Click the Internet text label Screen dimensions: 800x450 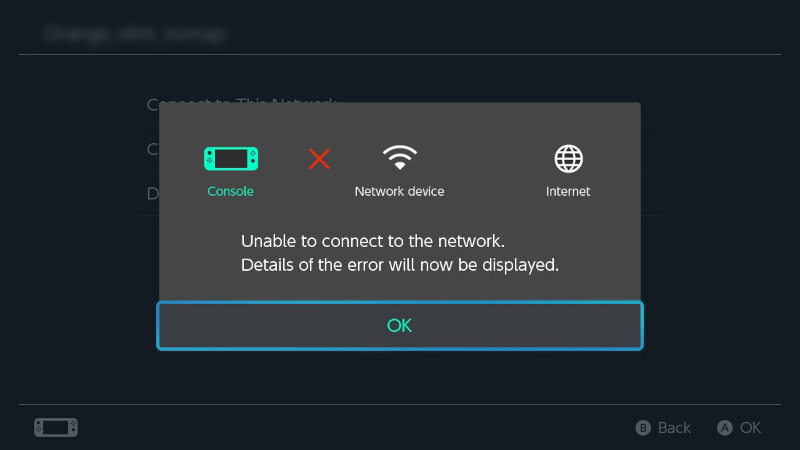pos(568,191)
